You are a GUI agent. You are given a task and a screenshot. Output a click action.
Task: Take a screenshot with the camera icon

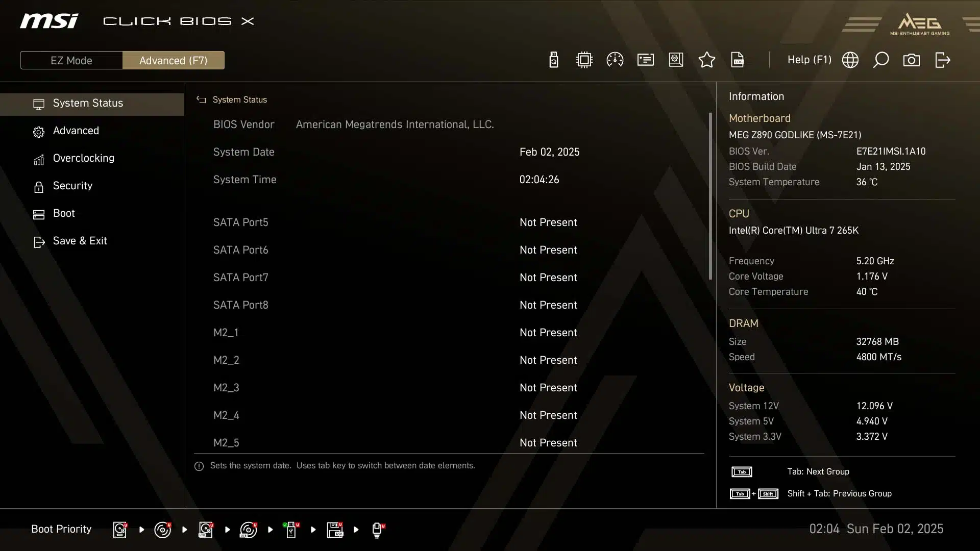tap(911, 60)
